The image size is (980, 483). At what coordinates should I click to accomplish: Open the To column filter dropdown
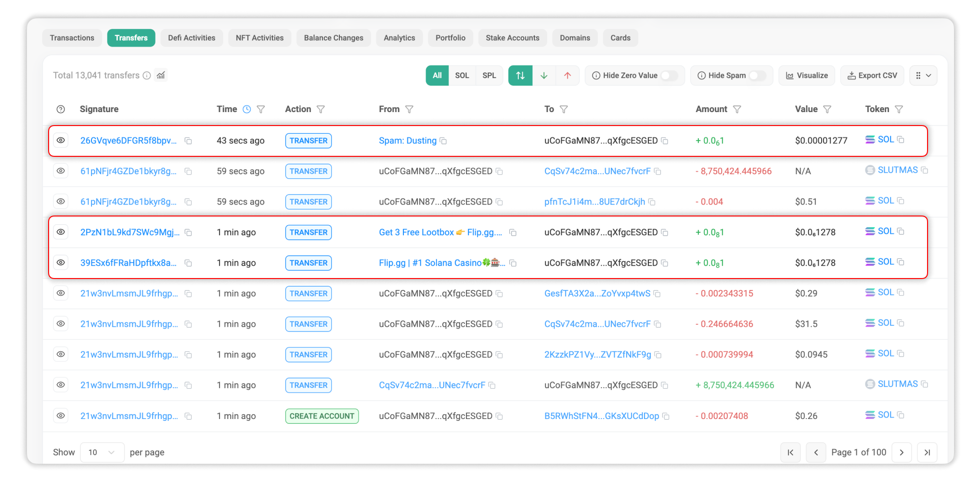(x=565, y=109)
